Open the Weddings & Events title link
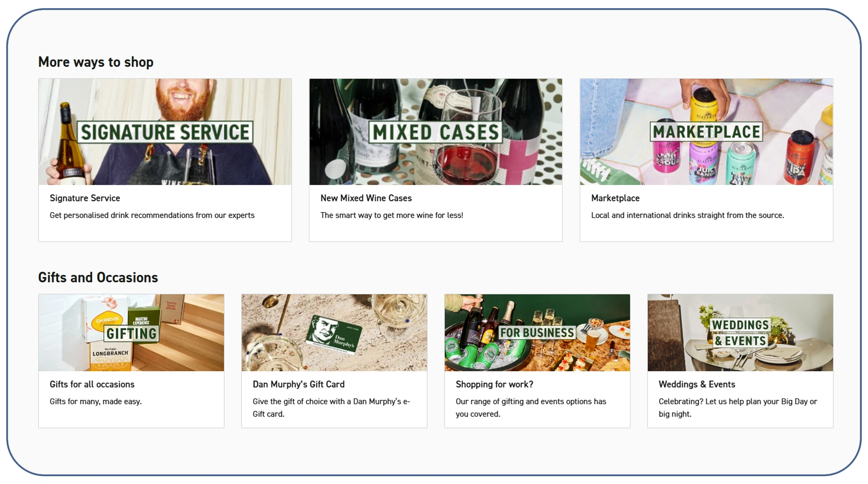The height and width of the screenshot is (484, 868). pyautogui.click(x=697, y=384)
